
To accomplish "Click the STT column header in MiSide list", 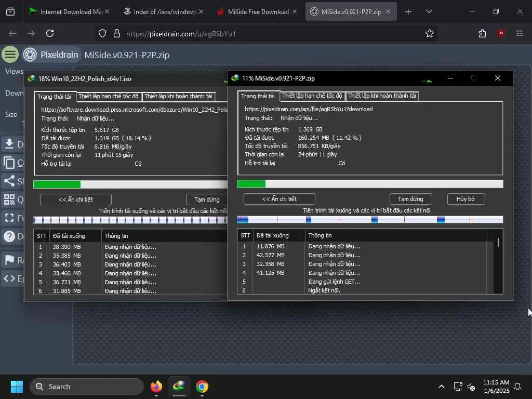I will click(x=245, y=235).
